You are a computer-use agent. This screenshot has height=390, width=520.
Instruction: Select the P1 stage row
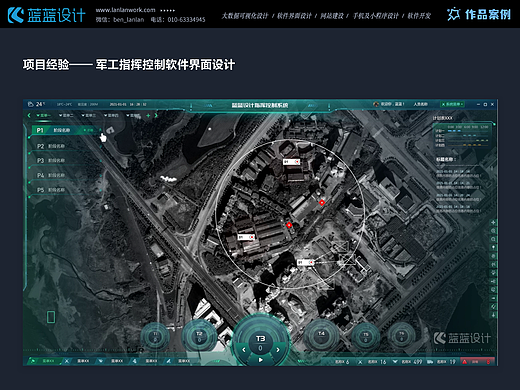click(x=66, y=130)
